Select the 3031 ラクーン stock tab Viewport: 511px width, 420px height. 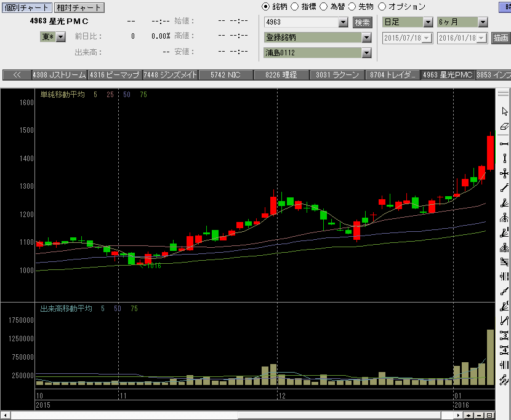pos(337,75)
